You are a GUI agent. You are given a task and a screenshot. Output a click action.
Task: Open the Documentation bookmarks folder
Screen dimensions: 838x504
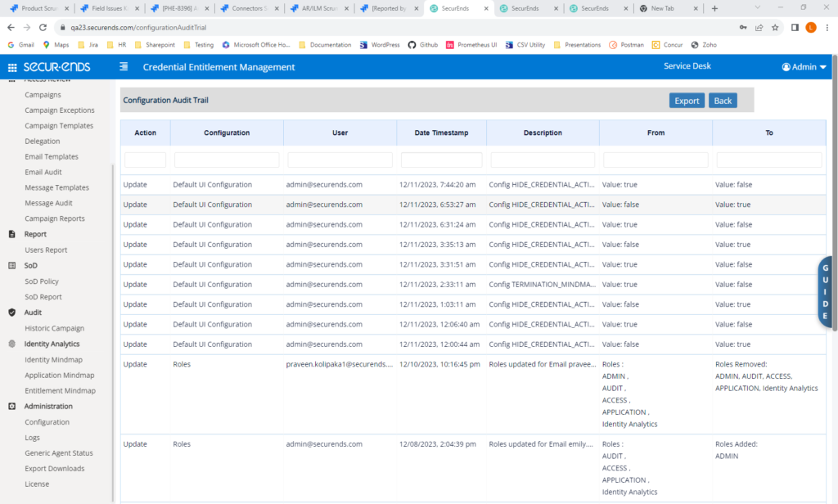click(x=325, y=45)
